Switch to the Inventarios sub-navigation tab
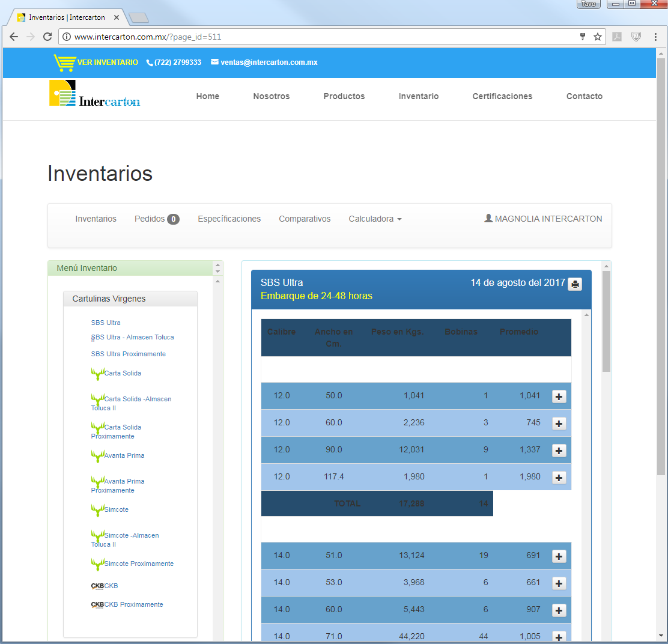668x644 pixels. click(x=96, y=219)
